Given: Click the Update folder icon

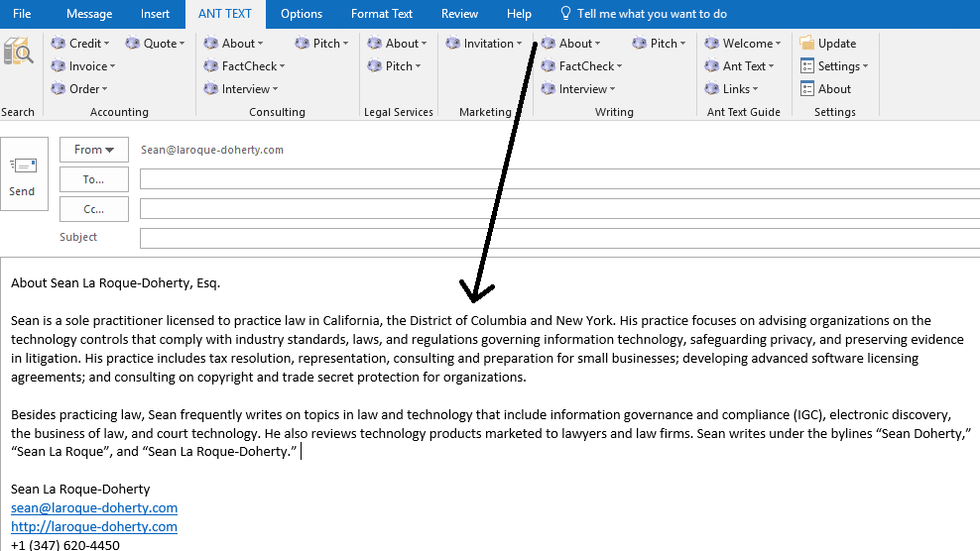Looking at the screenshot, I should (806, 43).
